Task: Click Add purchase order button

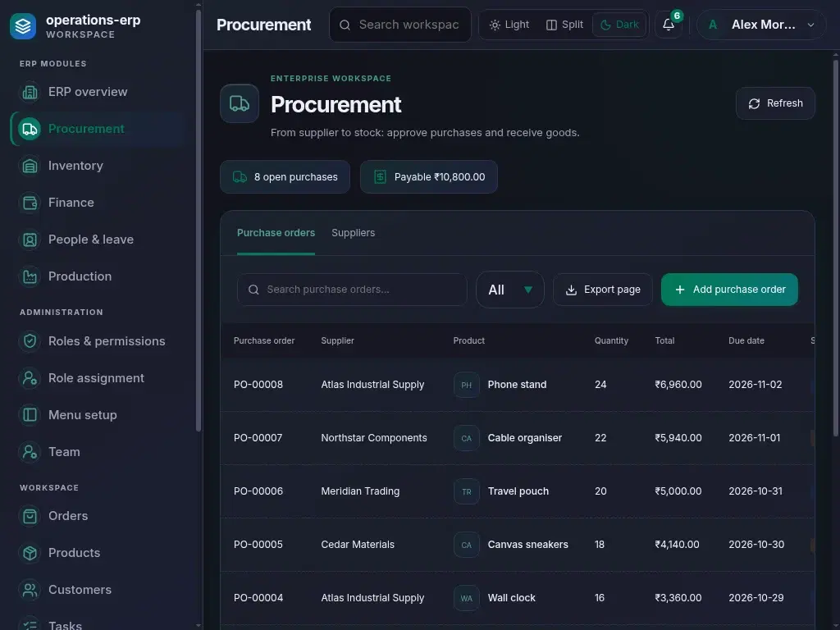Action: click(x=729, y=290)
